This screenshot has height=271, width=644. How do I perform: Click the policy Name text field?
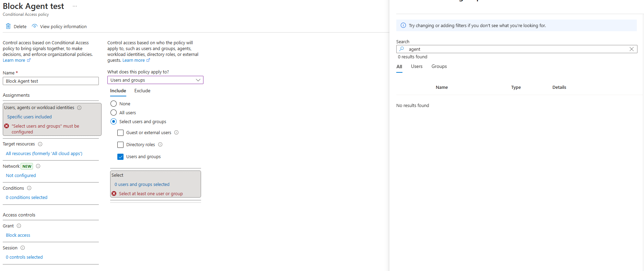[x=51, y=81]
